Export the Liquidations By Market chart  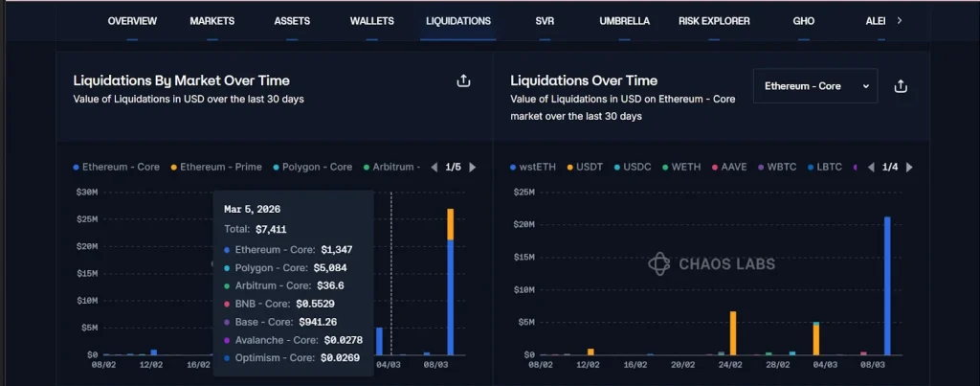click(x=463, y=81)
